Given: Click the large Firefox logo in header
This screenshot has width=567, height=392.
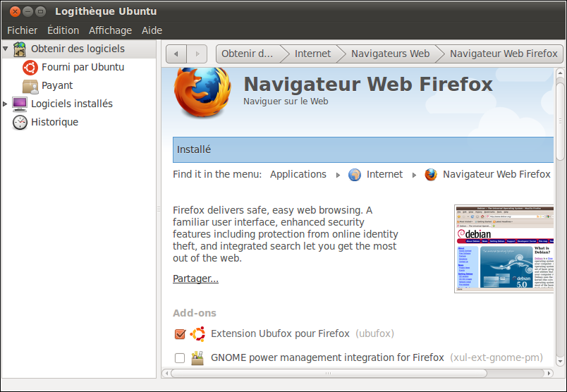Looking at the screenshot, I should coord(202,92).
